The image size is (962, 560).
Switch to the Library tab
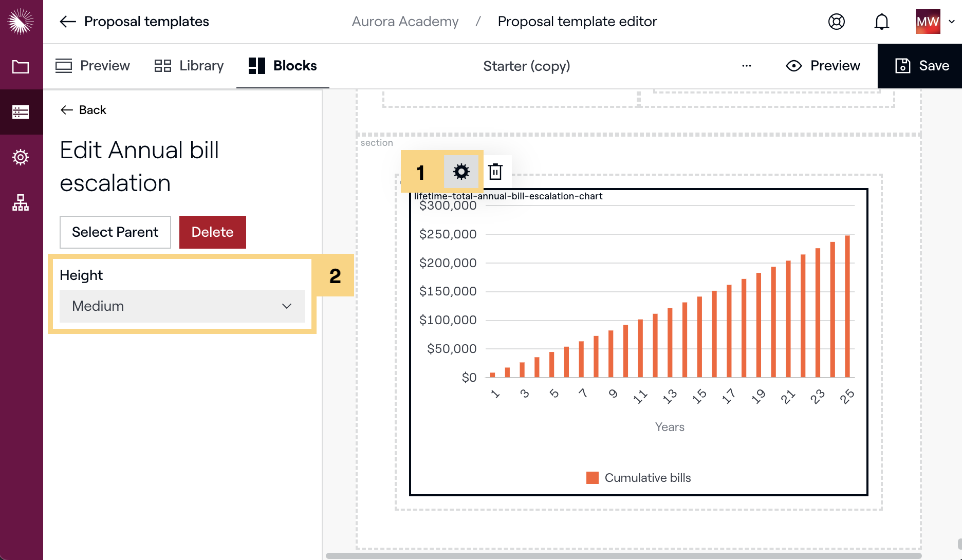coord(189,66)
